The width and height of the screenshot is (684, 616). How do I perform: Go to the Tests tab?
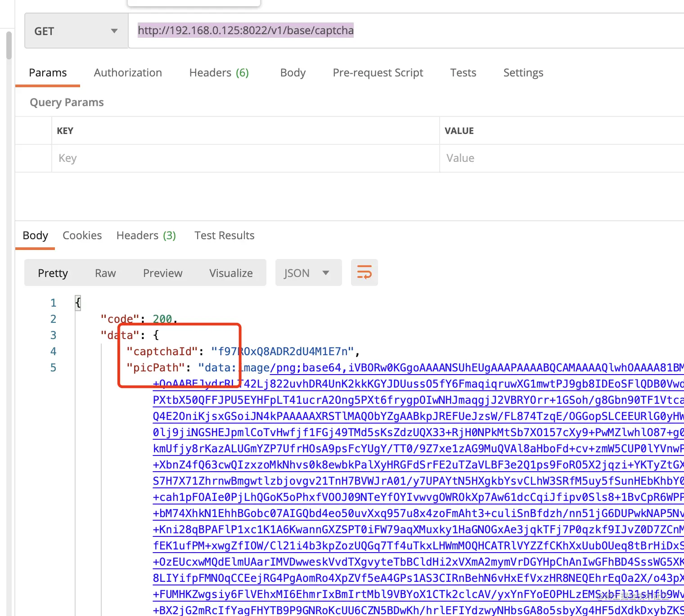click(463, 73)
